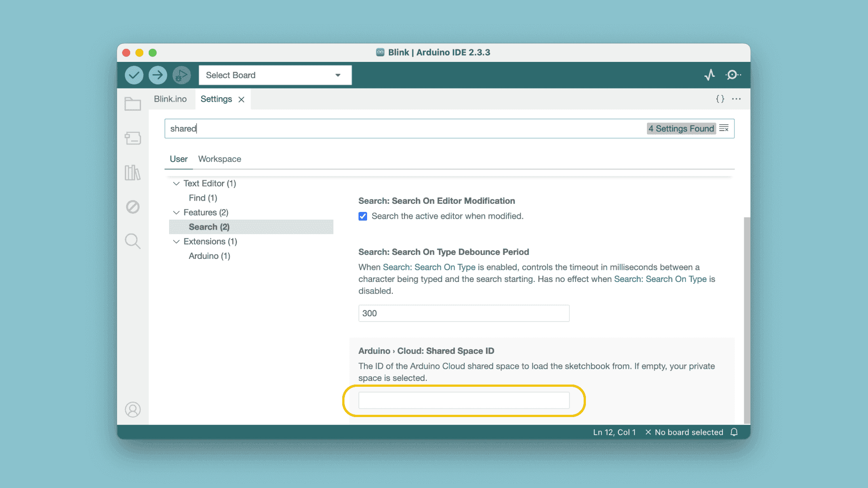Click the Shared Space ID field
Image resolution: width=868 pixels, height=488 pixels.
click(x=463, y=401)
